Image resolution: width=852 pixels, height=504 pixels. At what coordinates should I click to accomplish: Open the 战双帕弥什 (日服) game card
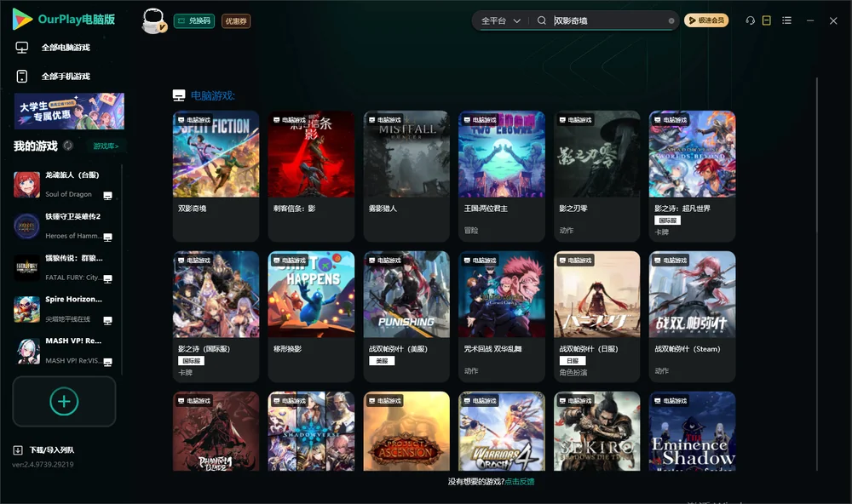pyautogui.click(x=596, y=317)
